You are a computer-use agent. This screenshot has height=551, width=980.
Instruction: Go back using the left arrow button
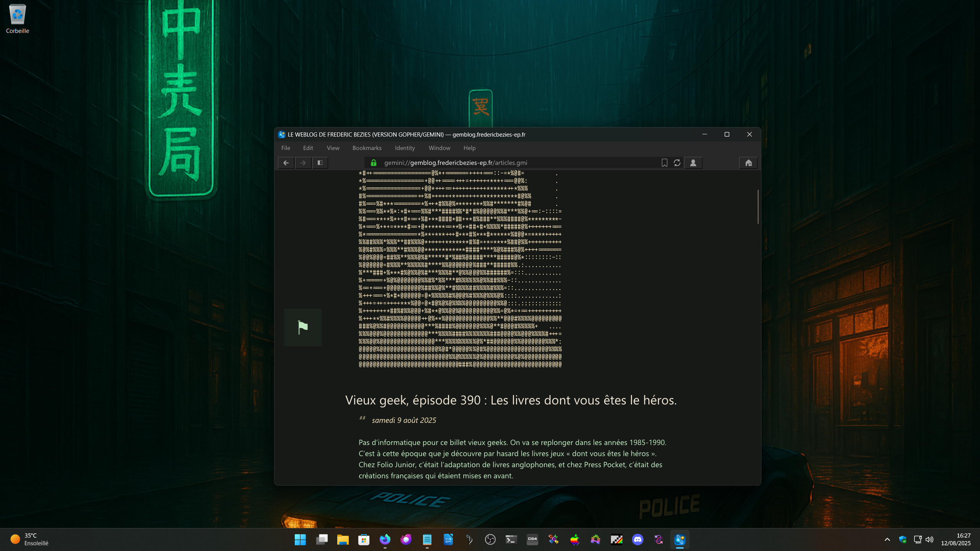(x=286, y=163)
